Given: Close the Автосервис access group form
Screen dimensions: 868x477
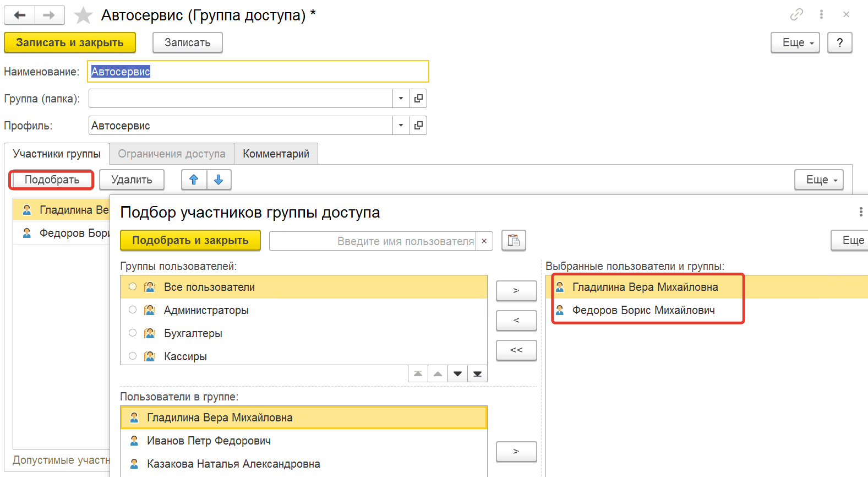Looking at the screenshot, I should 846,14.
